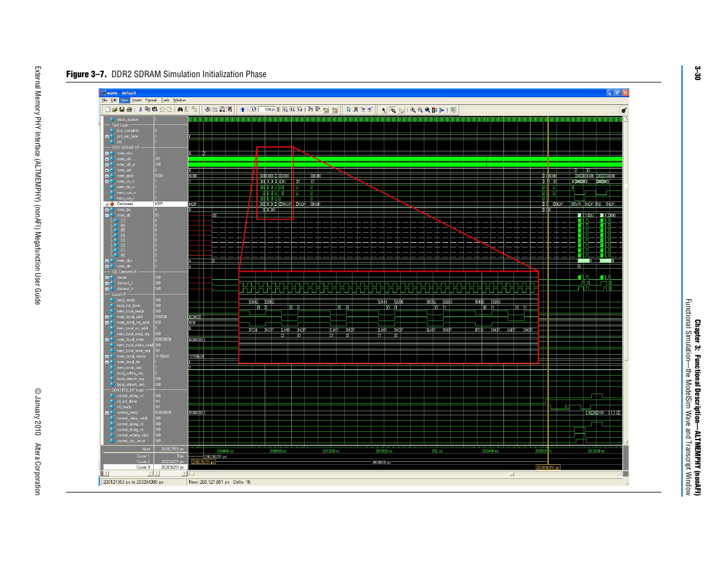Open the View menu
Viewport: 728px width, 562px height.
(x=124, y=100)
